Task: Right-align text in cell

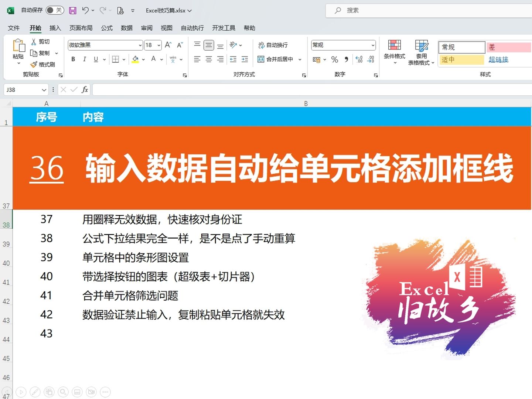Action: (220, 59)
